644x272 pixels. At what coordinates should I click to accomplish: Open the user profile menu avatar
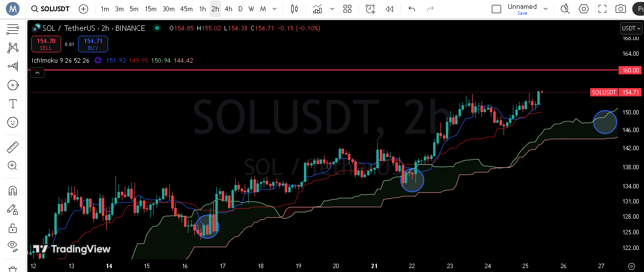click(x=13, y=9)
